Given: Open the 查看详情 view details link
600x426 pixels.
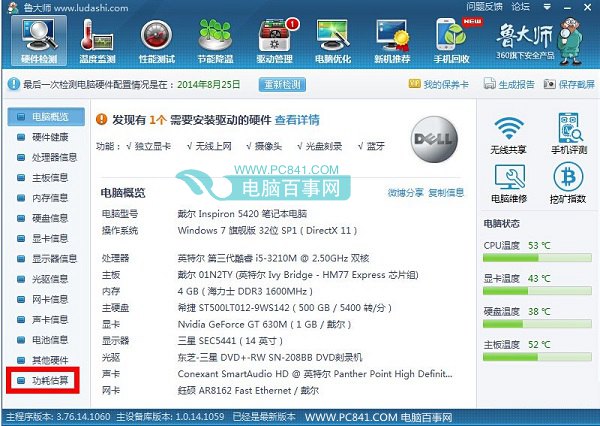Looking at the screenshot, I should 297,120.
